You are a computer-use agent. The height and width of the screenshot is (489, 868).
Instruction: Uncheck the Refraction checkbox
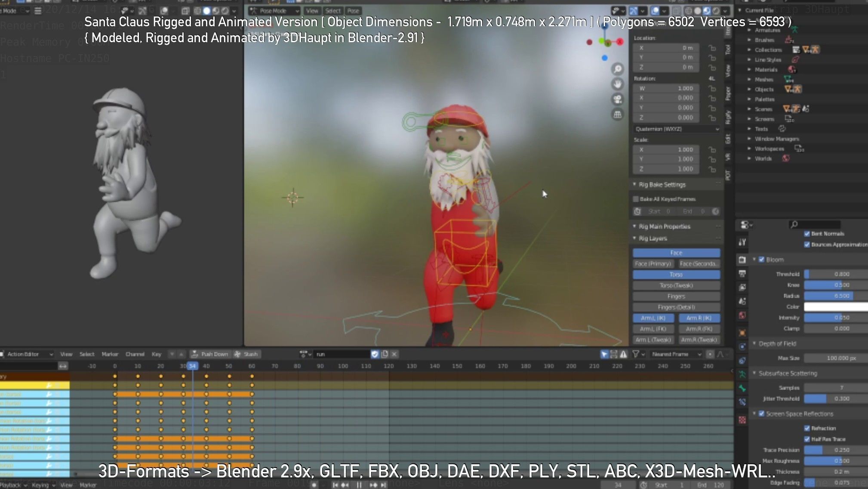point(807,428)
